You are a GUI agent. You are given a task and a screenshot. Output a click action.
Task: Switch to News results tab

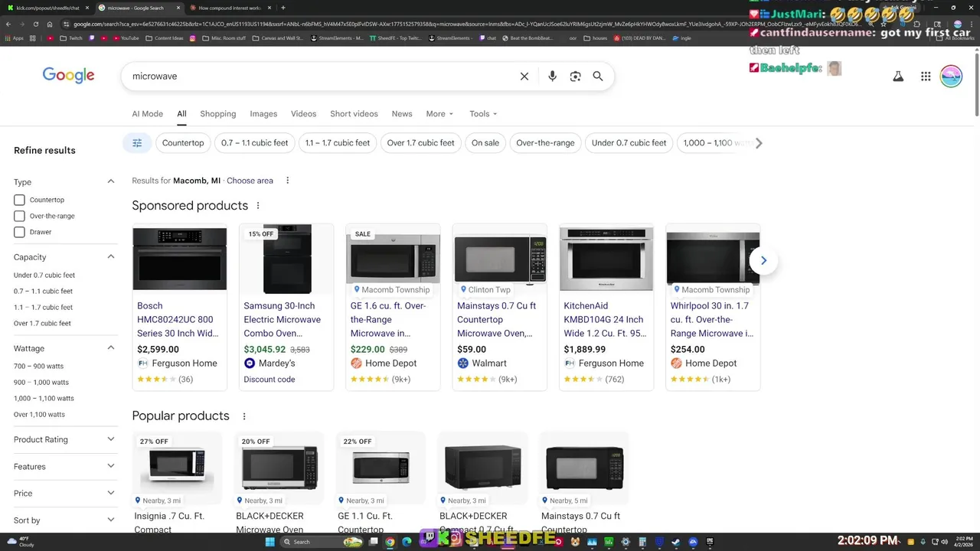tap(402, 114)
